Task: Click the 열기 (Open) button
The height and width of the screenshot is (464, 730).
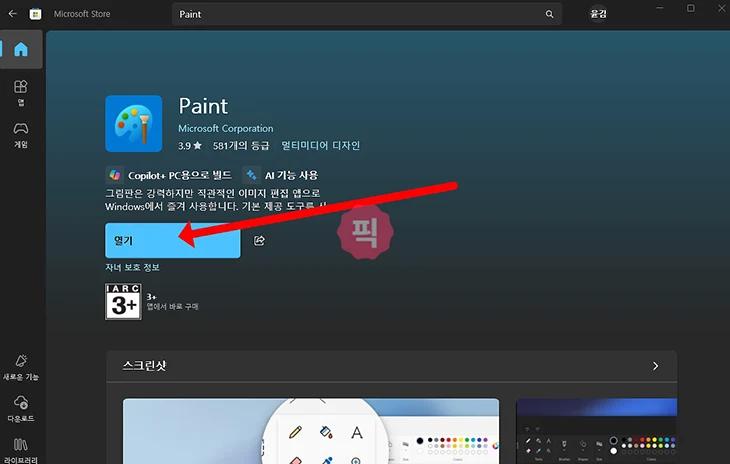Action: pyautogui.click(x=173, y=240)
